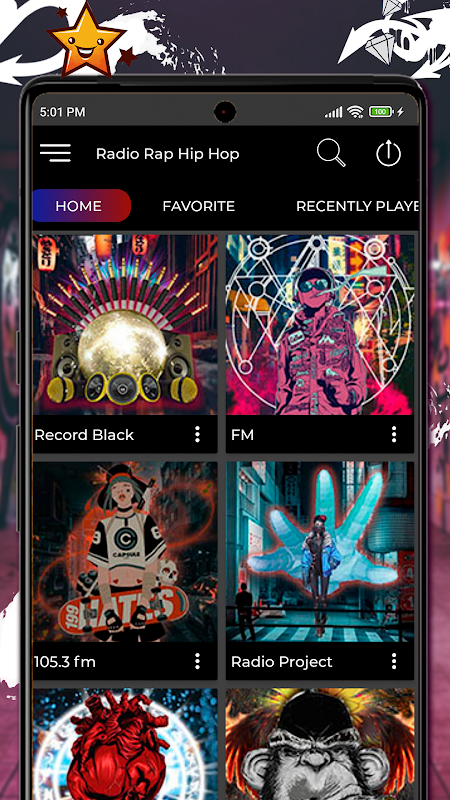Switch to the FAVORITE tab
Viewport: 450px width, 800px height.
(198, 206)
